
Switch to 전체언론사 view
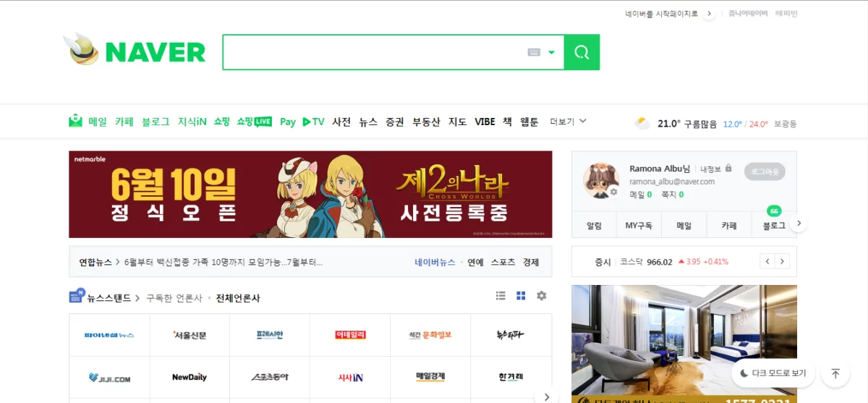(x=238, y=297)
